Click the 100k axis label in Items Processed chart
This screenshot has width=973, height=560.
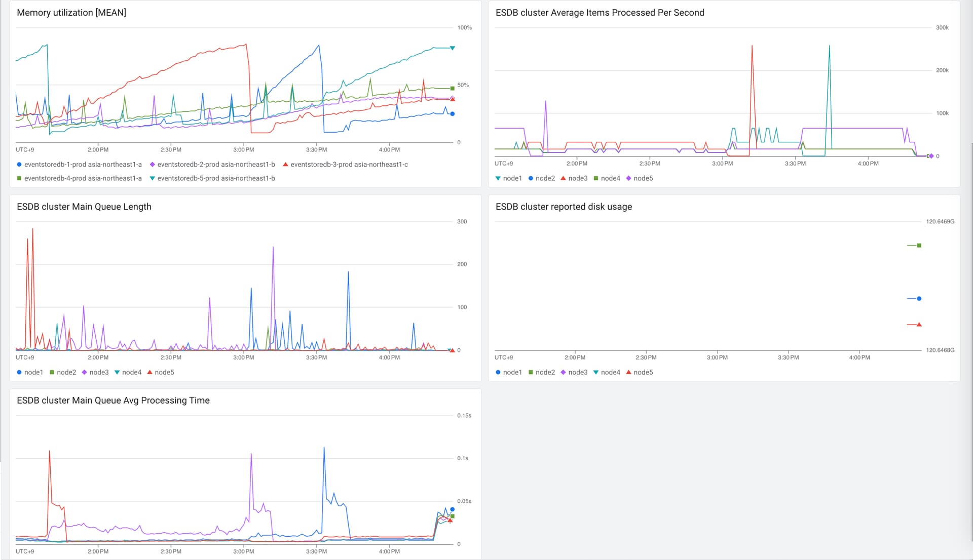tap(942, 113)
